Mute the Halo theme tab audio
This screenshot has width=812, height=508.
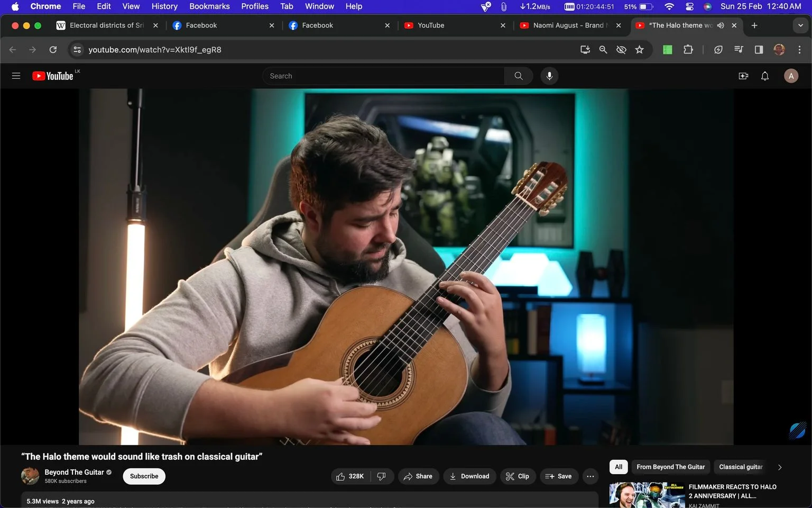click(721, 25)
